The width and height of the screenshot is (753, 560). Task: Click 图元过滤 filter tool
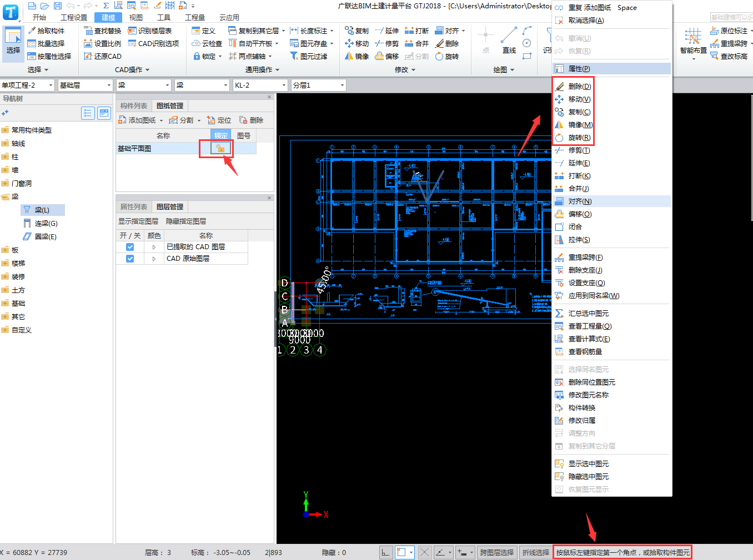coord(309,56)
